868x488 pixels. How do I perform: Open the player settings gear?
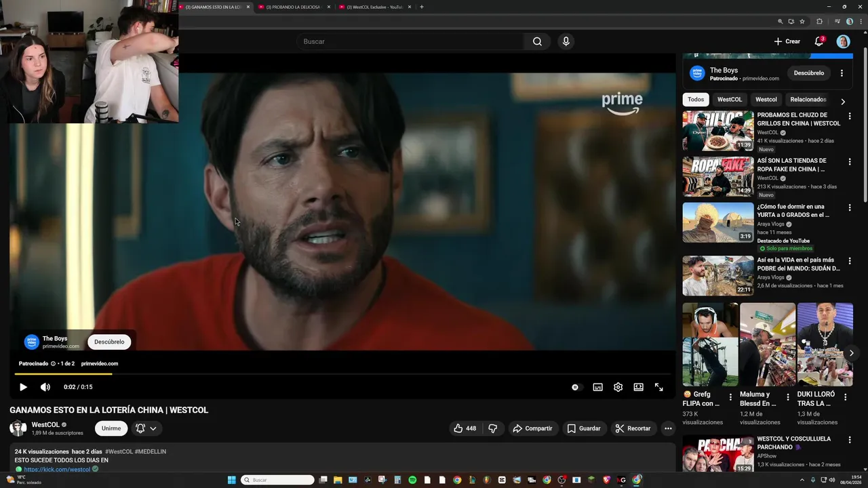tap(618, 387)
